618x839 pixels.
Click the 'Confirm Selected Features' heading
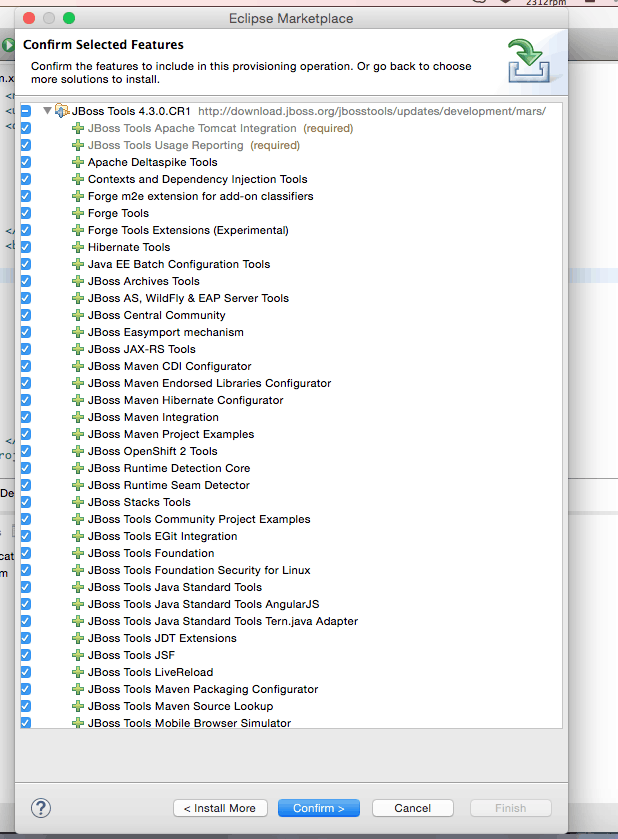click(103, 44)
